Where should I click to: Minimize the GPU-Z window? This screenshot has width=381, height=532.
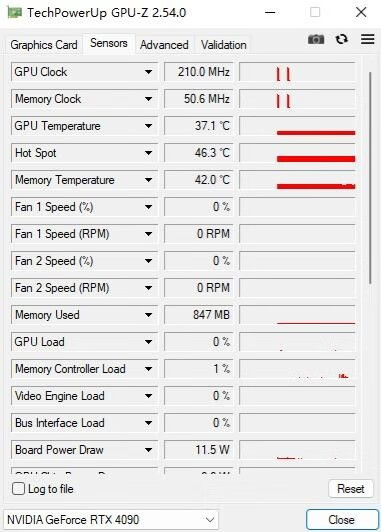(x=270, y=13)
